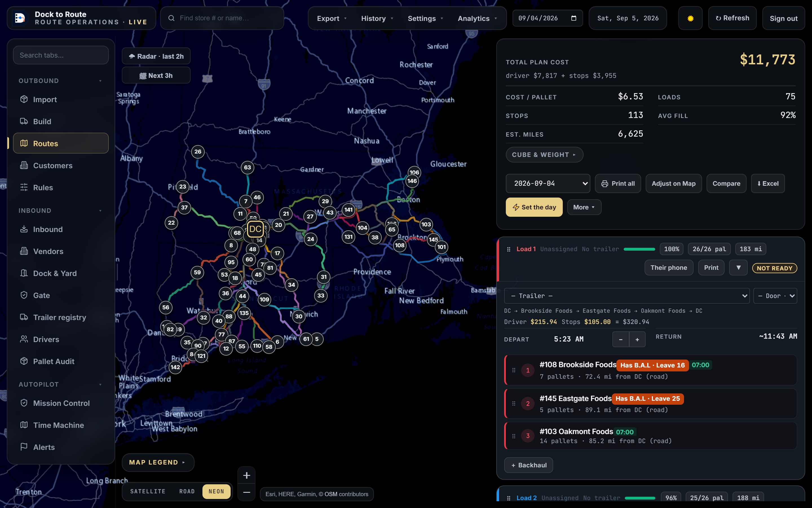This screenshot has height=508, width=812.
Task: Click the Build truck icon
Action: tap(24, 121)
